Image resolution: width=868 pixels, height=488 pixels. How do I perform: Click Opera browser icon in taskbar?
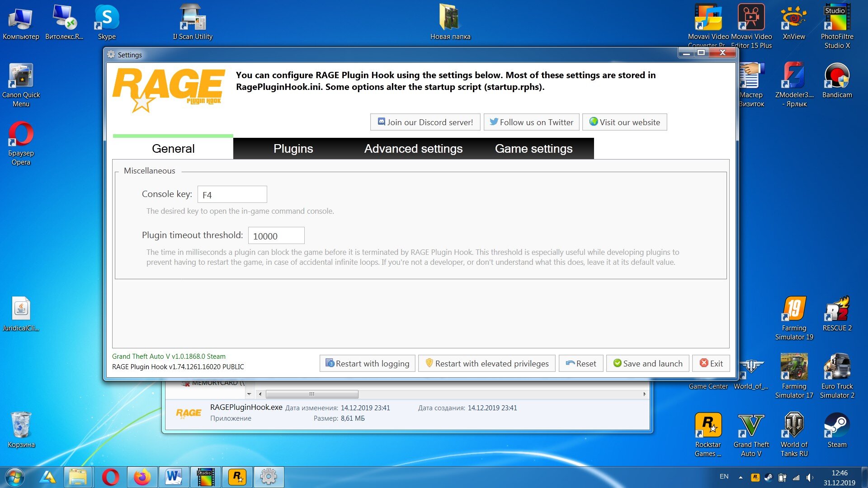110,477
